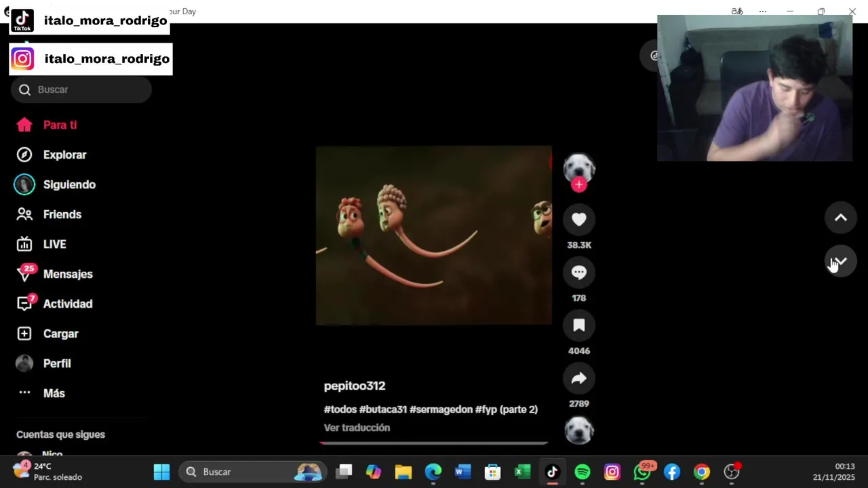
Task: Open clock and date 00:13
Action: [834, 472]
